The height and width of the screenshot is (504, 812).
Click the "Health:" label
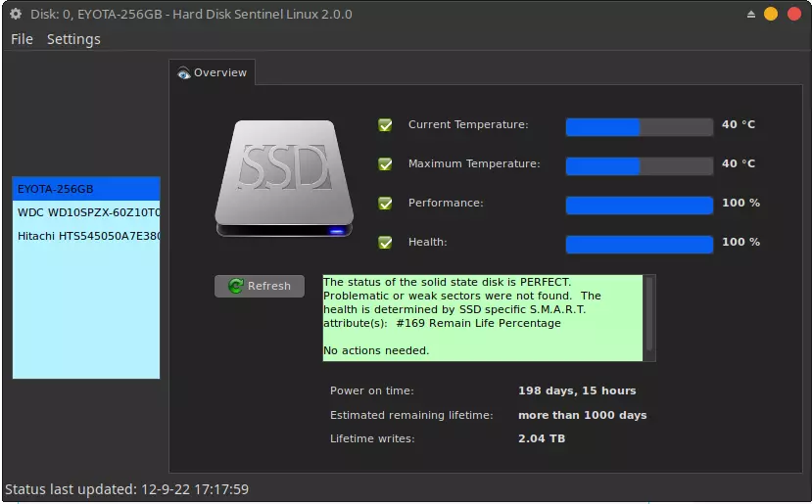tap(427, 242)
